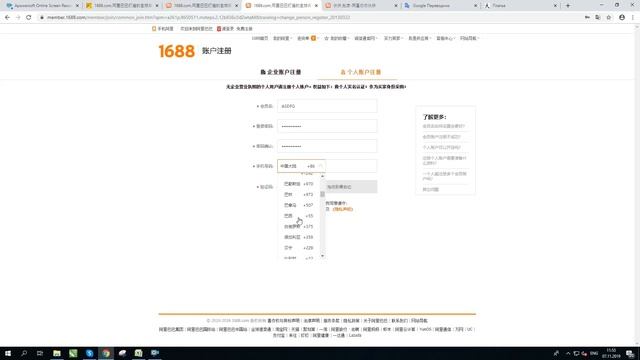
Task: Show hidden system tray icons
Action: pyautogui.click(x=568, y=353)
